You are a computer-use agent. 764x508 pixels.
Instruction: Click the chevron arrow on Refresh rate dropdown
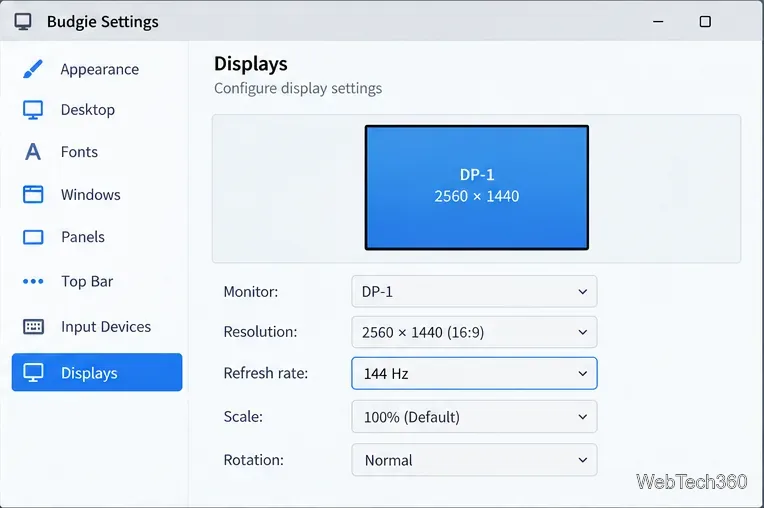pos(582,374)
